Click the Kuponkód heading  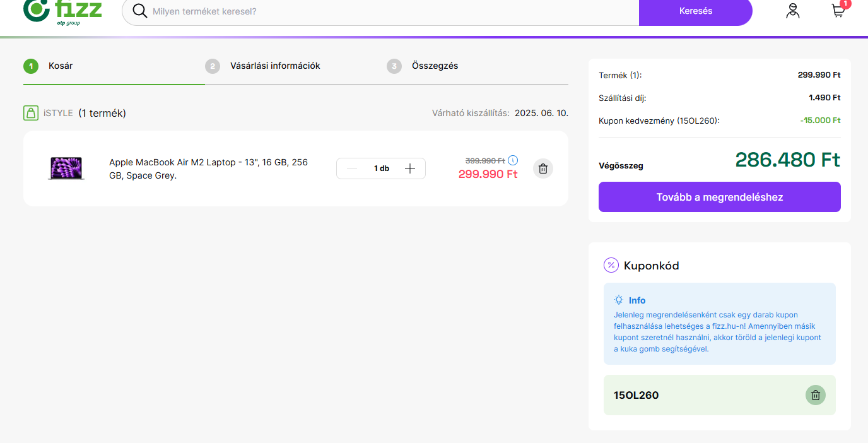[652, 266]
